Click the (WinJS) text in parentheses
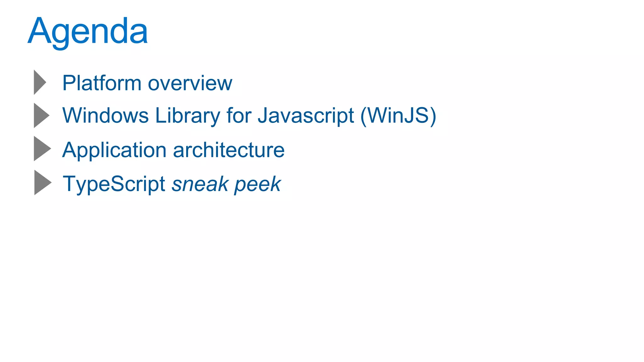 pos(398,115)
